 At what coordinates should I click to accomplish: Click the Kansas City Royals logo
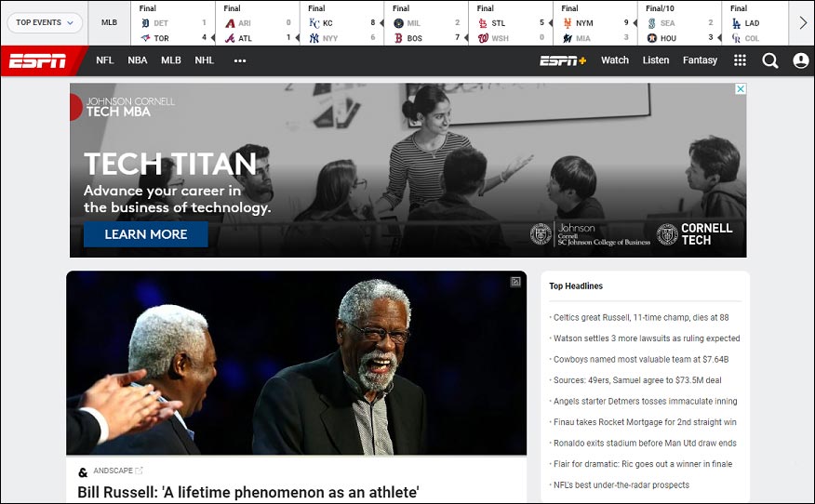[x=314, y=23]
